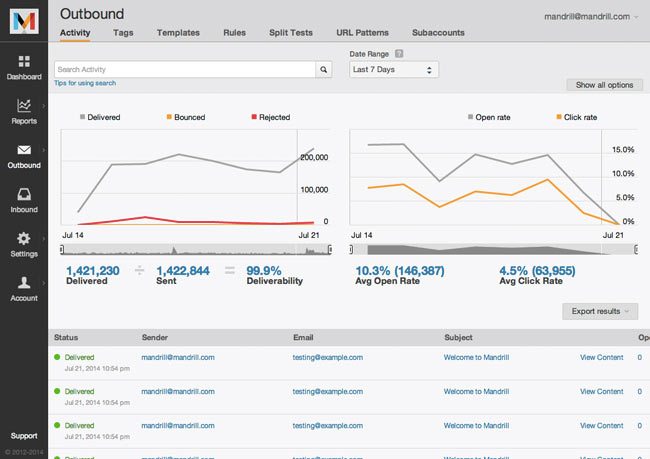Click the Show all options button
Image resolution: width=650 pixels, height=459 pixels.
[x=604, y=85]
